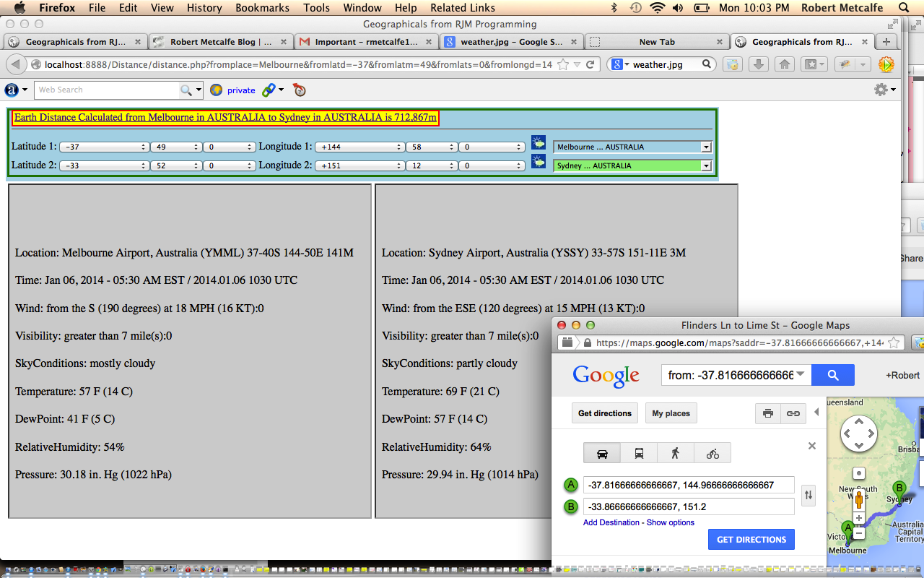This screenshot has width=924, height=578.
Task: Go to Home via the house icon
Action: pos(785,64)
